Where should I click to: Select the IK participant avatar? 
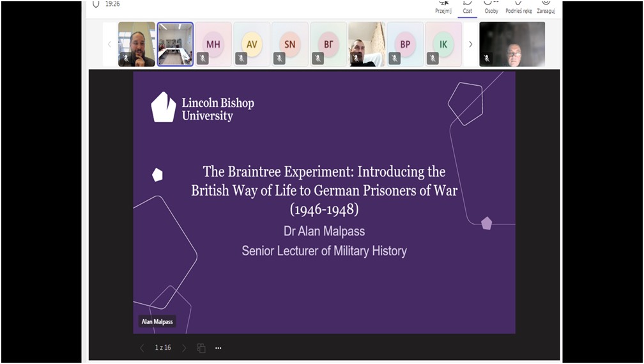[443, 44]
